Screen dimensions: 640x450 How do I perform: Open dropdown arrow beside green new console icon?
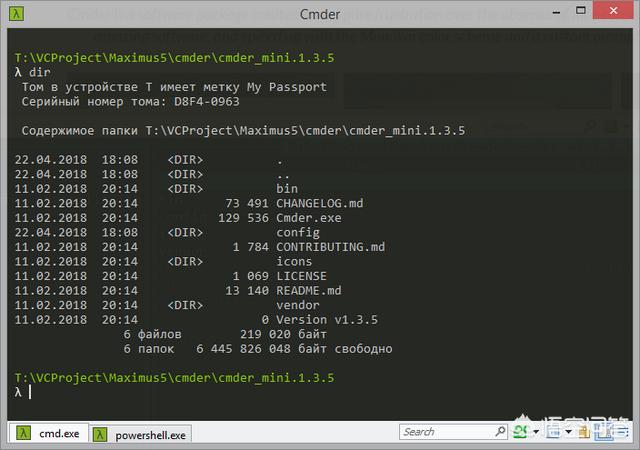click(x=536, y=432)
